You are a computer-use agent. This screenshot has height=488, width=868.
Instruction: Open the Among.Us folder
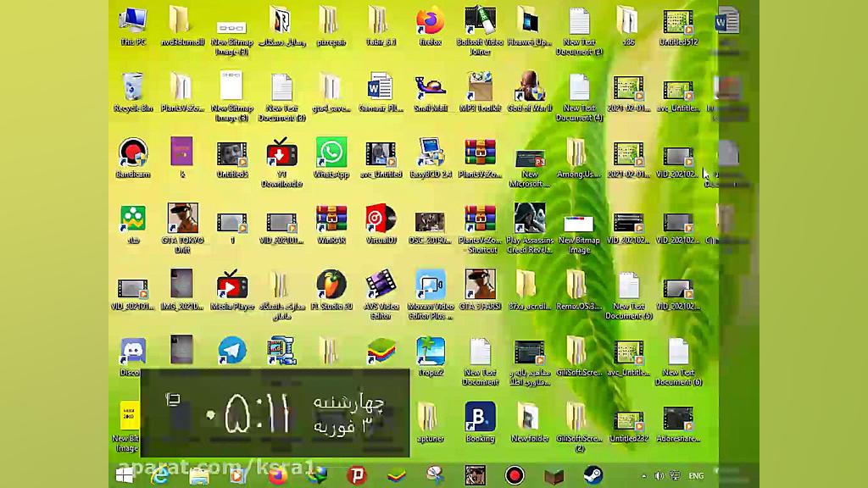point(579,158)
